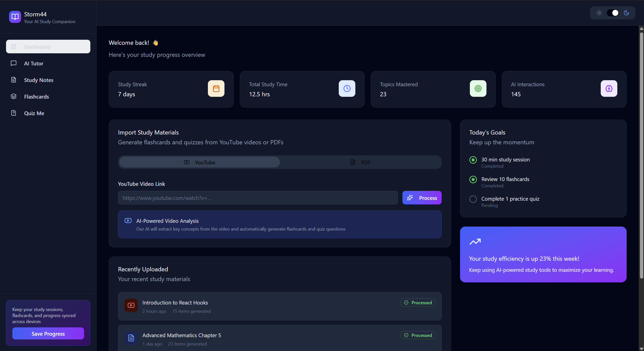This screenshot has width=644, height=351.
Task: Click the Topics Mastered target icon
Action: 478,89
